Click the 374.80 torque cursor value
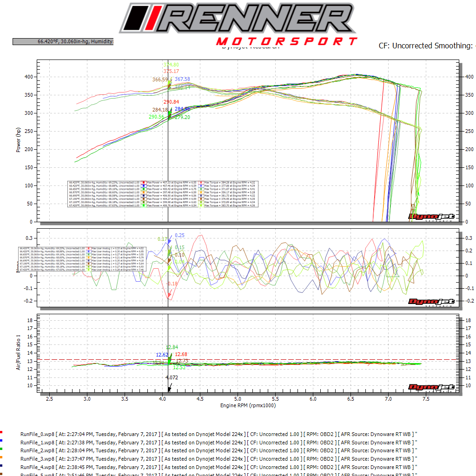The image size is (476, 476). point(171,65)
